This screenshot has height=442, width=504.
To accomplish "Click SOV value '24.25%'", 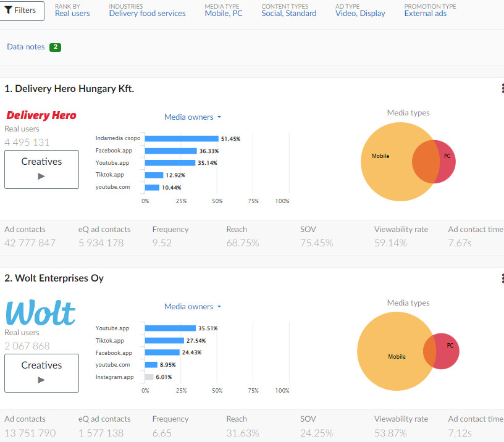I will [x=317, y=433].
